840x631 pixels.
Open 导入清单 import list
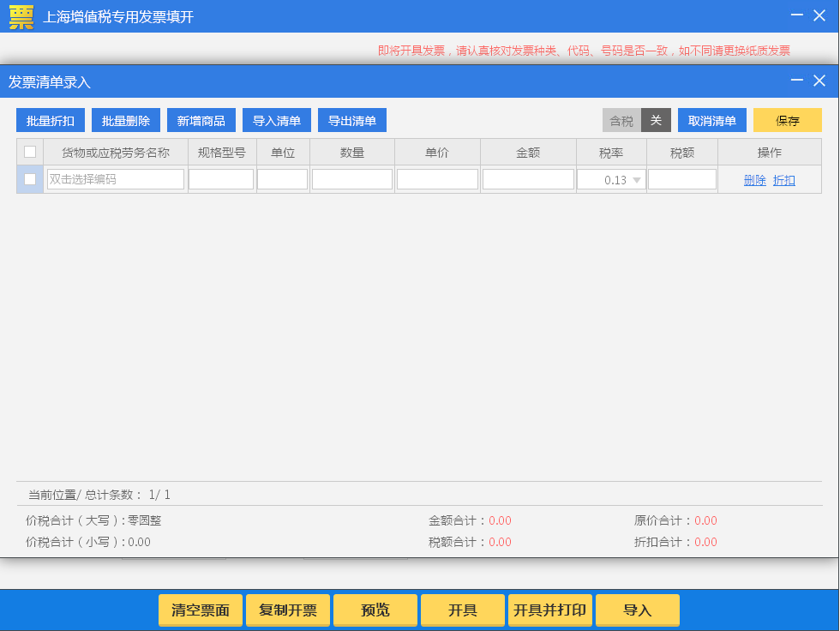point(277,121)
